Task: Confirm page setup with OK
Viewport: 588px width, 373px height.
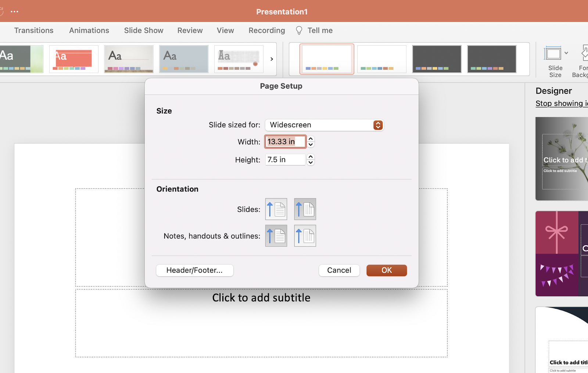Action: click(x=386, y=270)
